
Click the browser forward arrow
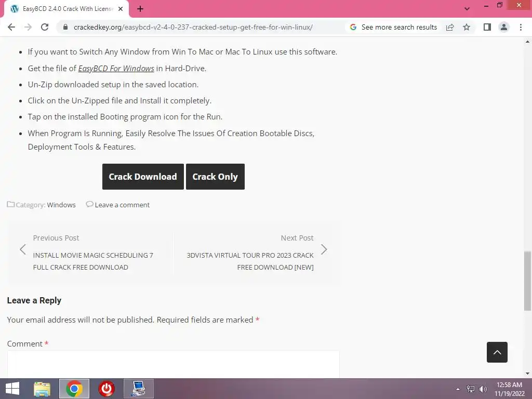[x=28, y=27]
